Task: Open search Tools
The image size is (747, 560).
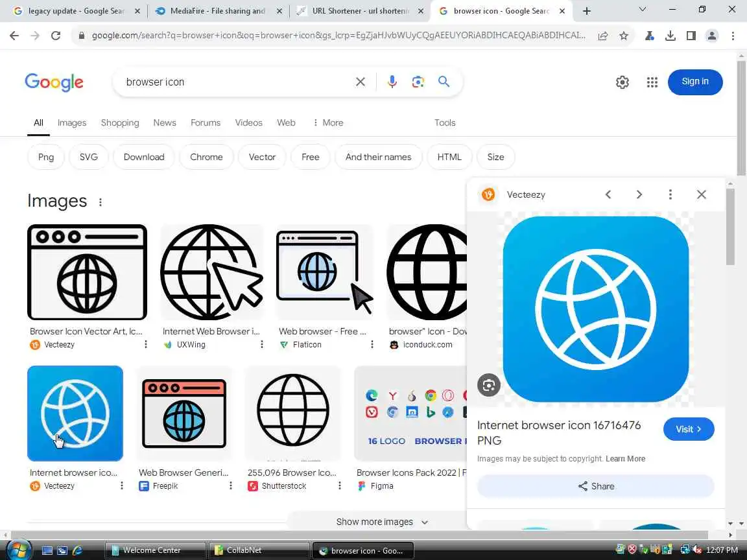Action: tap(445, 123)
